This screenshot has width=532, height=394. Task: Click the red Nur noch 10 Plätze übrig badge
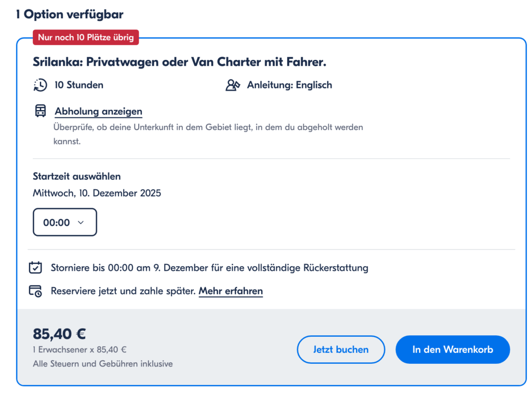(x=86, y=37)
